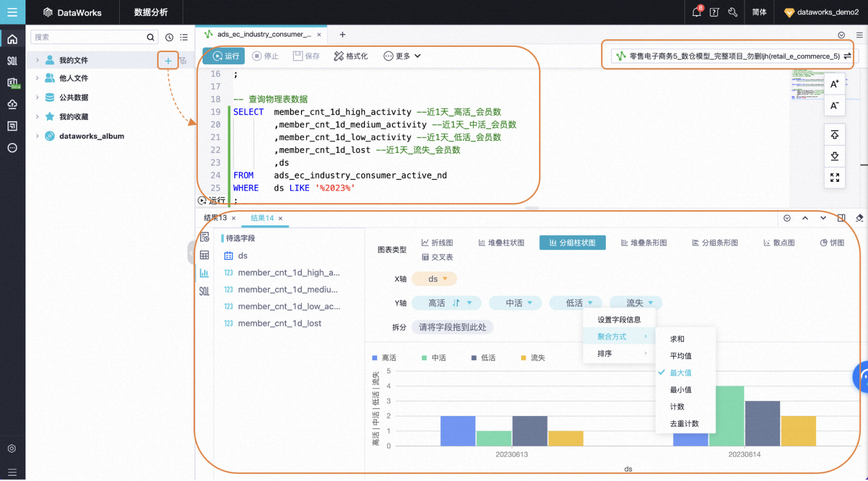Open the history clock icon
The width and height of the screenshot is (868, 481).
pyautogui.click(x=169, y=37)
